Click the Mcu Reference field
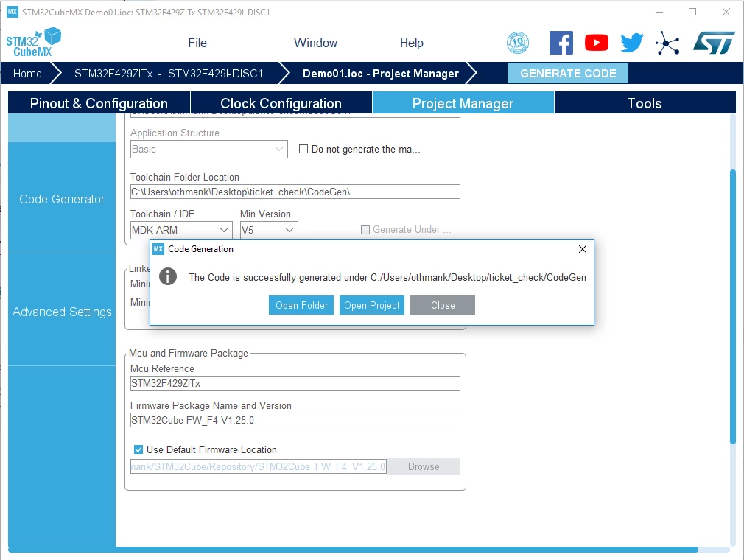Screen dimensions: 744x560 295,383
